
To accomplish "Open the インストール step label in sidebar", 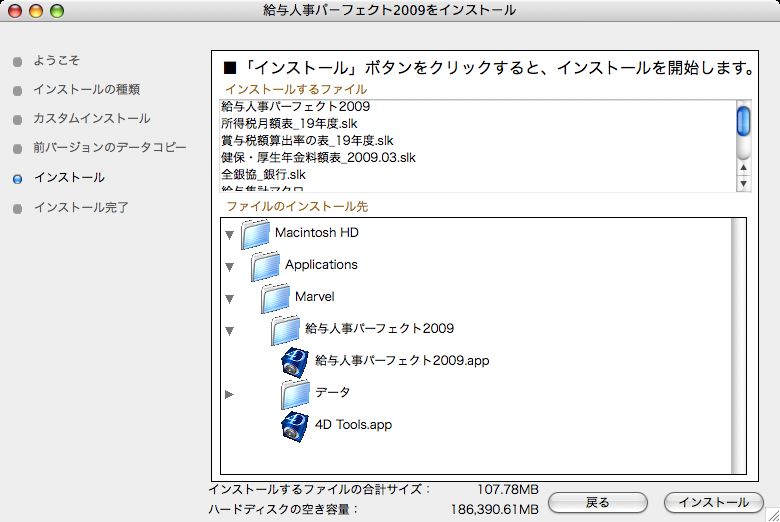I will 69,177.
